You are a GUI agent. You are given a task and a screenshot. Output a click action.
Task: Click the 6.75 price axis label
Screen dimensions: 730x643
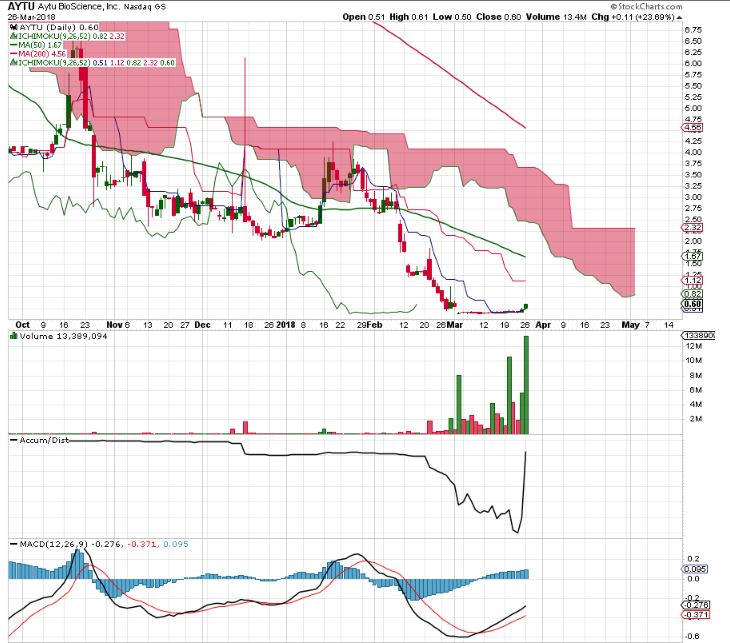tap(693, 30)
